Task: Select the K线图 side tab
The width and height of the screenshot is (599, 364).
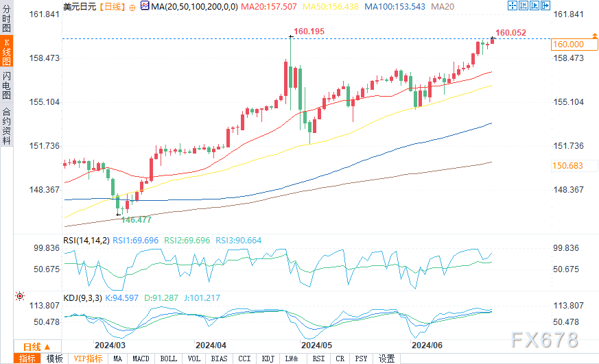Action: [x=6, y=52]
